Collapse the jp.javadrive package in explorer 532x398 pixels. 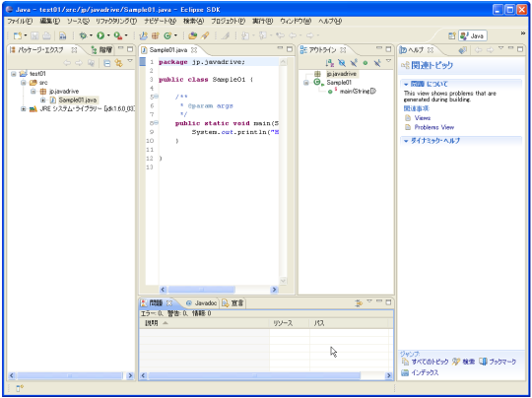(33, 92)
